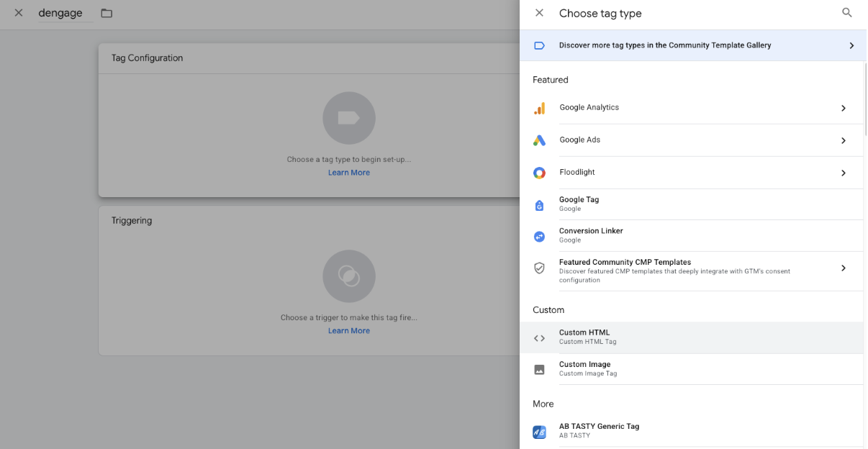Expand the Google Ads chevron
The width and height of the screenshot is (868, 449).
click(x=844, y=140)
